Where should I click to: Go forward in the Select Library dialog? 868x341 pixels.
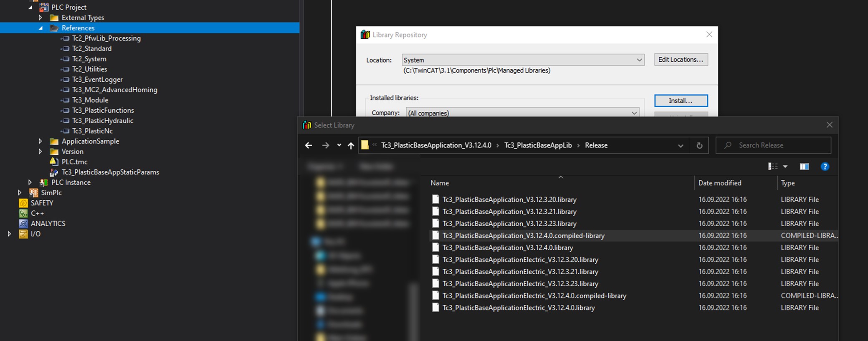click(x=326, y=145)
